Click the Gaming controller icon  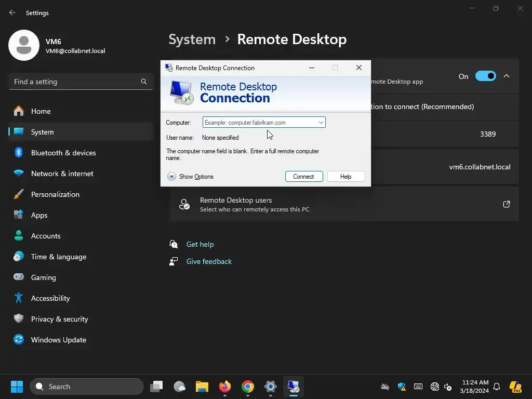click(x=19, y=277)
